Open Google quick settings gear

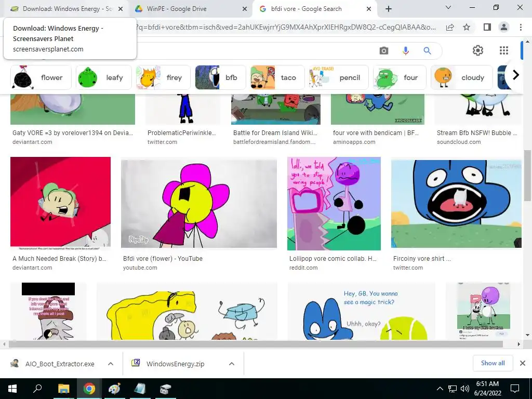coord(478,50)
